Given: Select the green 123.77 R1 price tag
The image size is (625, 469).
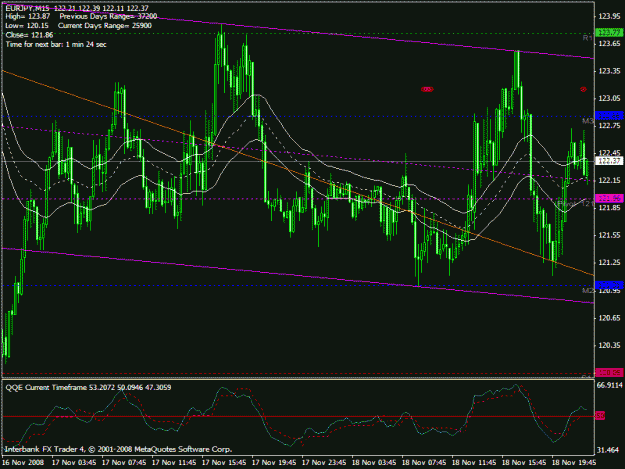Looking at the screenshot, I should click(608, 32).
